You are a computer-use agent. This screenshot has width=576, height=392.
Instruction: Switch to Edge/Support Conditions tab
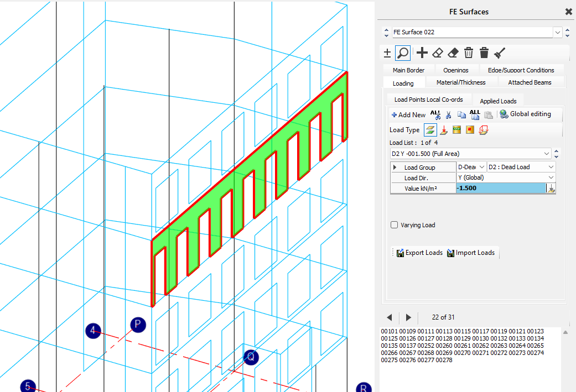(x=521, y=70)
